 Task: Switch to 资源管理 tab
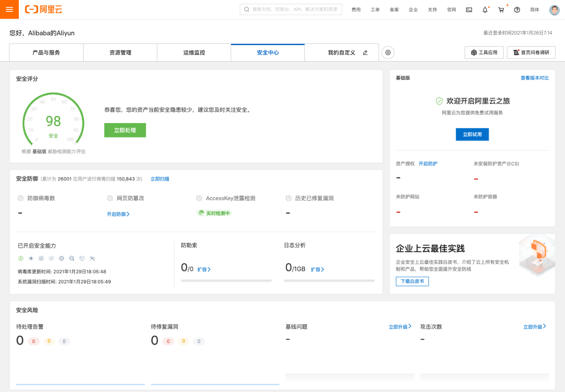point(120,53)
